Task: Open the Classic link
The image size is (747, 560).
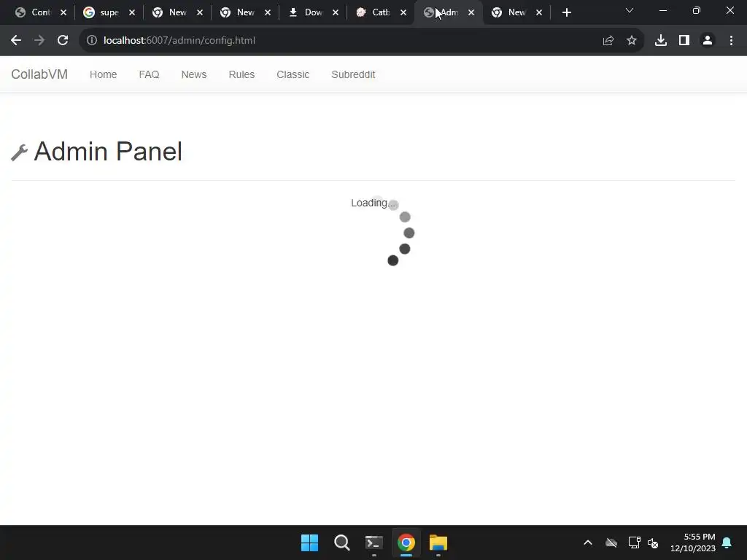Action: tap(293, 74)
